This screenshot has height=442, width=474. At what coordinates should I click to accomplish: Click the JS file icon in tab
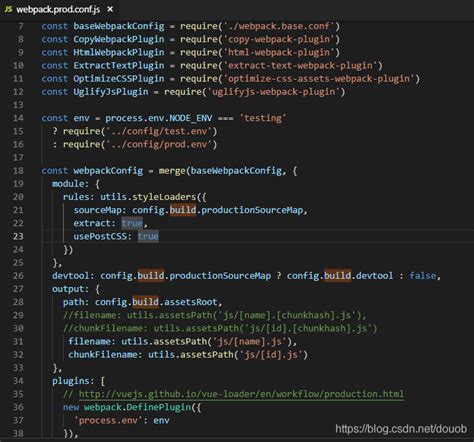(x=8, y=9)
